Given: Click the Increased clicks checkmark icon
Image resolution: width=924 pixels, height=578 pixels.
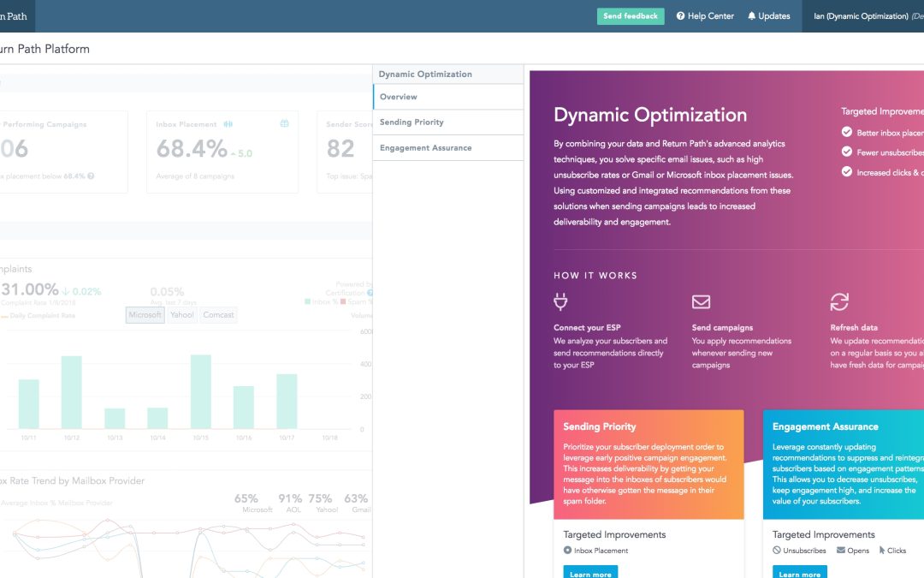Looking at the screenshot, I should pyautogui.click(x=847, y=171).
